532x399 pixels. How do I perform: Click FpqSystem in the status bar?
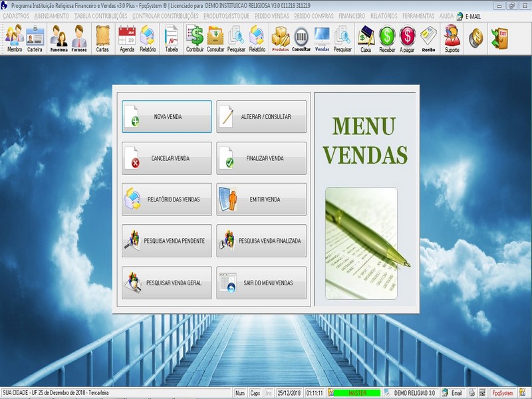point(503,393)
